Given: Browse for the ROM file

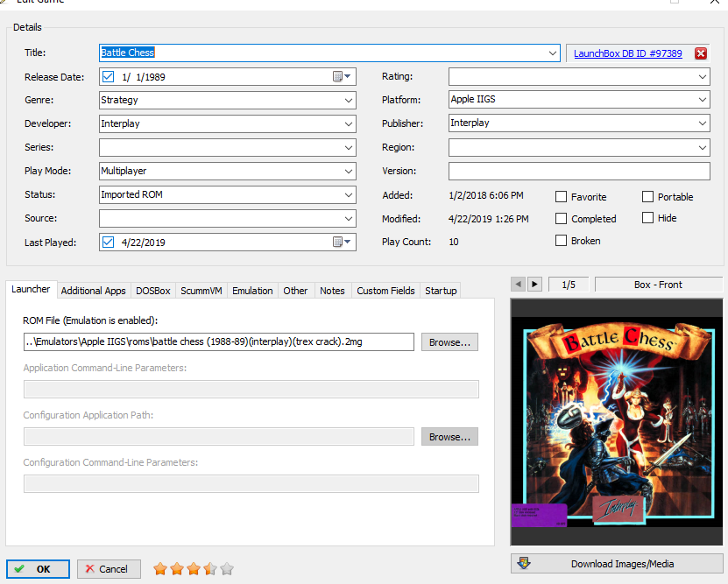Looking at the screenshot, I should (x=449, y=341).
